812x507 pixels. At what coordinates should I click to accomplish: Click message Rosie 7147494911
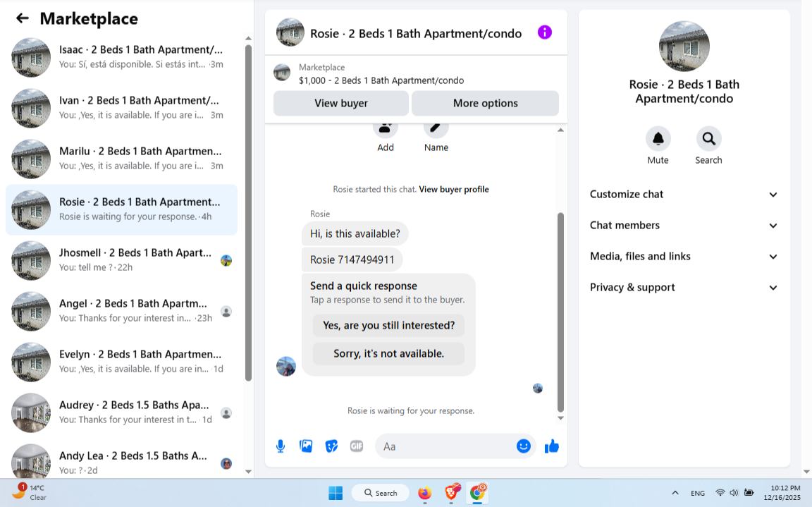tap(352, 259)
